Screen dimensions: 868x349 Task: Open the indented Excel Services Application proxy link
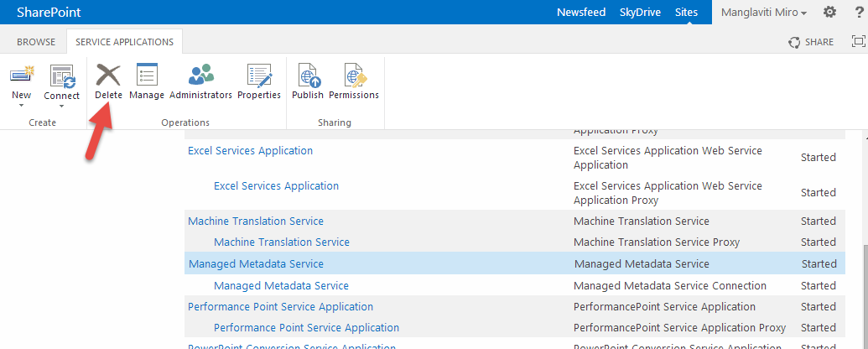tap(276, 185)
